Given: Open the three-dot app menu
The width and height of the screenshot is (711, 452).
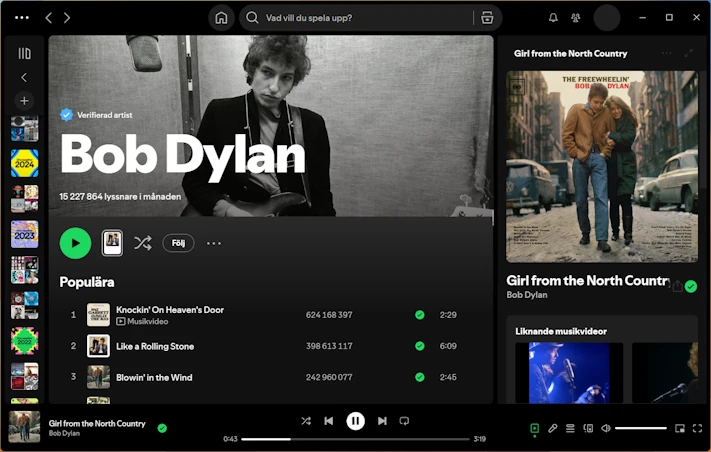Looking at the screenshot, I should point(22,18).
